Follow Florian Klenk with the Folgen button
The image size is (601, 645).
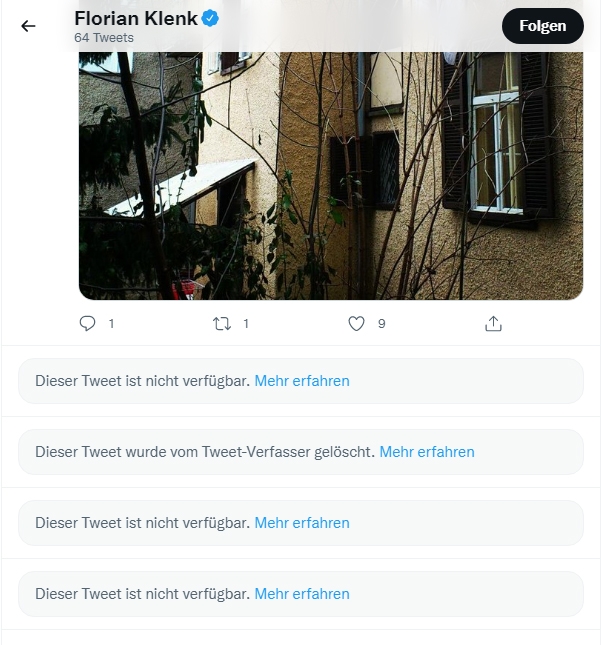[543, 26]
